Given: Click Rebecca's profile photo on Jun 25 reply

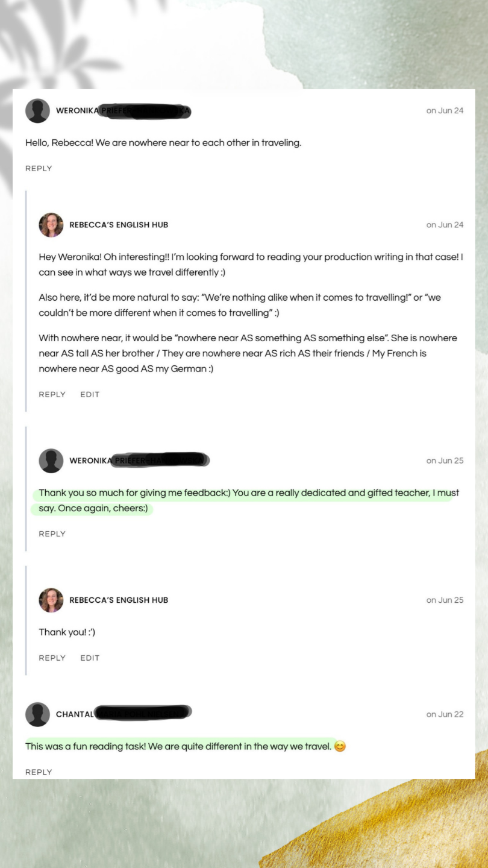Looking at the screenshot, I should point(51,600).
